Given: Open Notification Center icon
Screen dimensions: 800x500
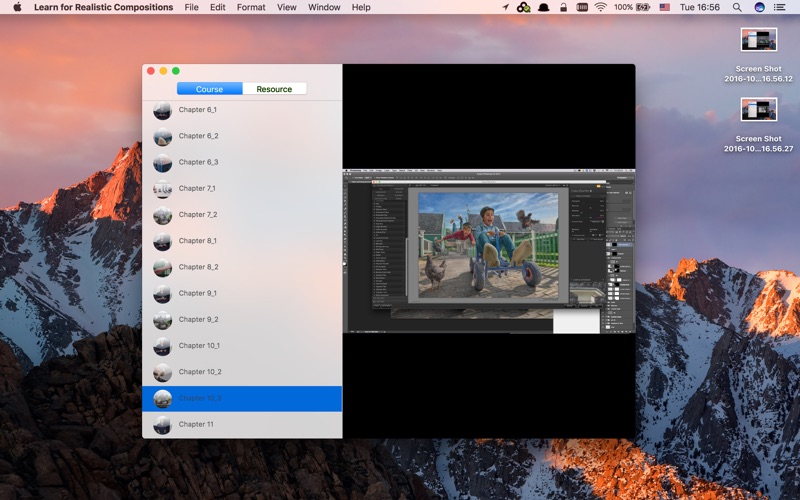Looking at the screenshot, I should pos(779,7).
